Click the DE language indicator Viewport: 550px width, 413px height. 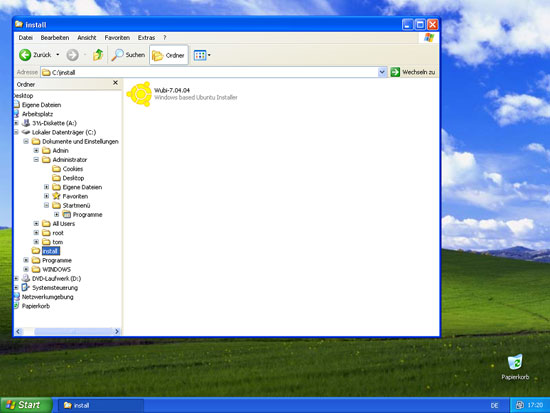coord(494,405)
